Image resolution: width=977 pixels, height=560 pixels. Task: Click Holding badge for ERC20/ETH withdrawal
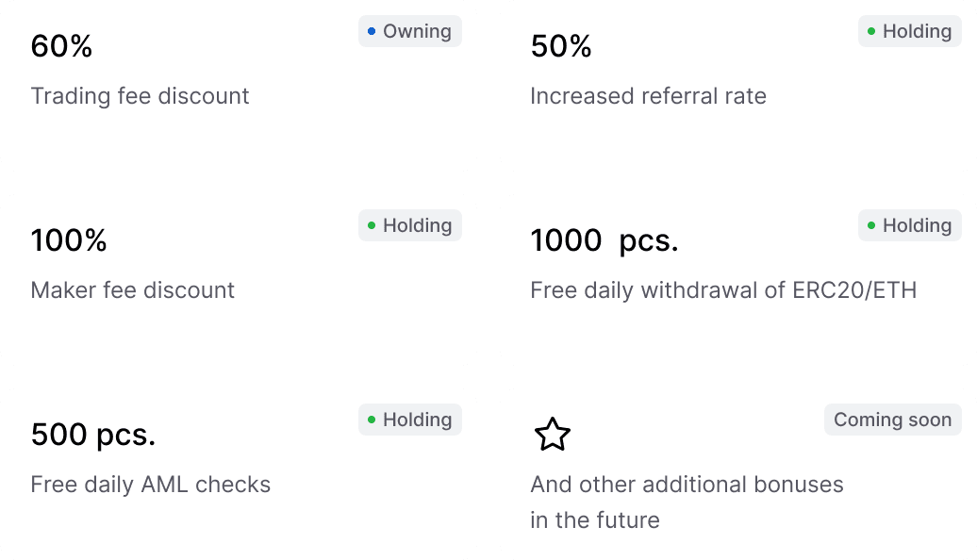tap(910, 225)
